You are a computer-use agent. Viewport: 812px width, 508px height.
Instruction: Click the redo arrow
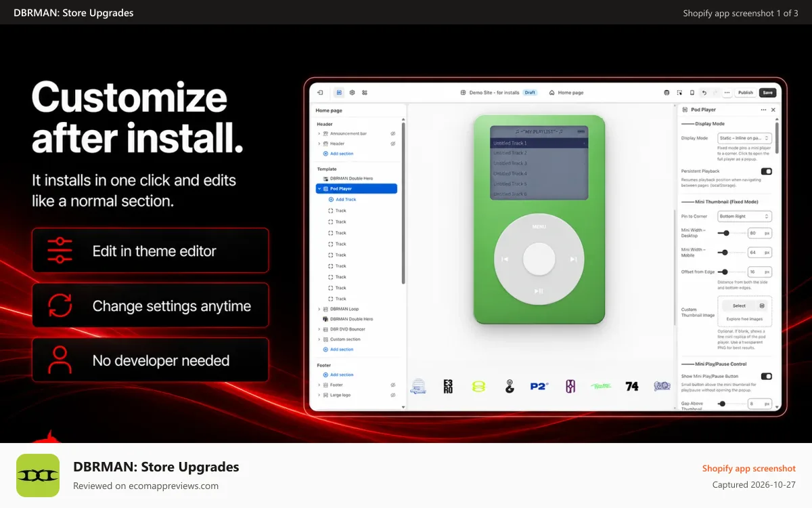pyautogui.click(x=715, y=93)
